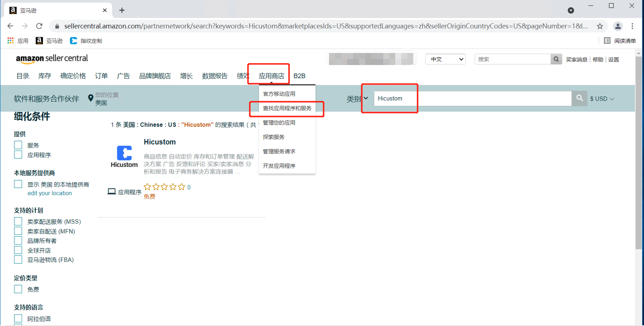Bookmark this page with the star icon
This screenshot has width=644, height=326.
coord(600,26)
